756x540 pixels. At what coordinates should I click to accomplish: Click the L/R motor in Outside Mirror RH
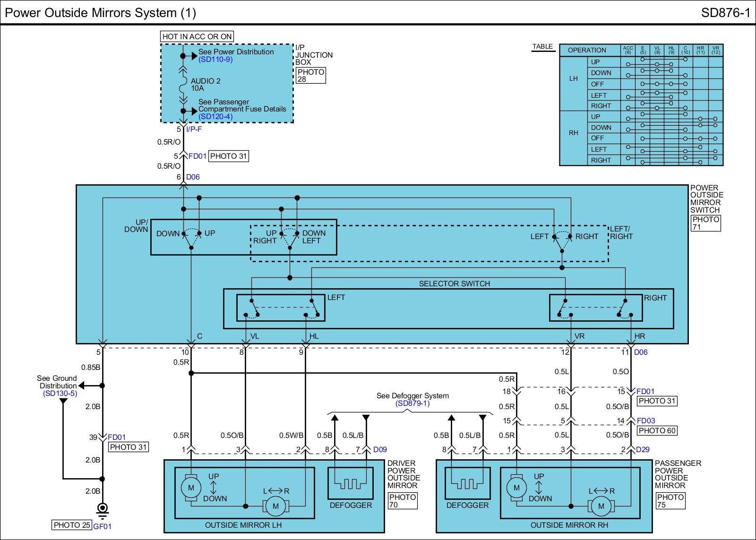point(601,506)
